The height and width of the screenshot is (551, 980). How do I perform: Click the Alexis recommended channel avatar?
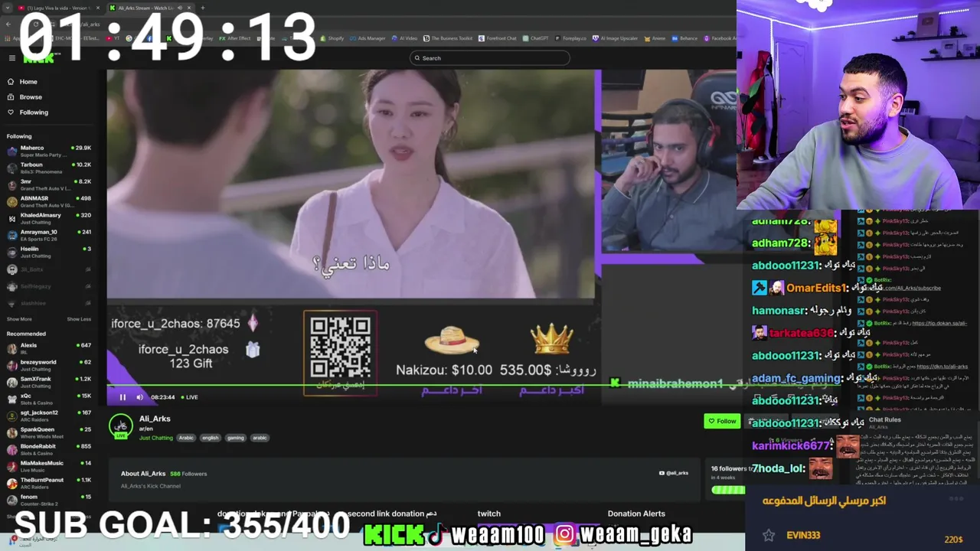[11, 348]
